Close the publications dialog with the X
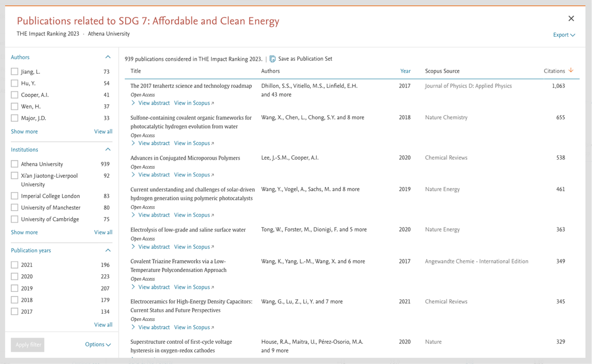Image resolution: width=592 pixels, height=364 pixels. [571, 18]
